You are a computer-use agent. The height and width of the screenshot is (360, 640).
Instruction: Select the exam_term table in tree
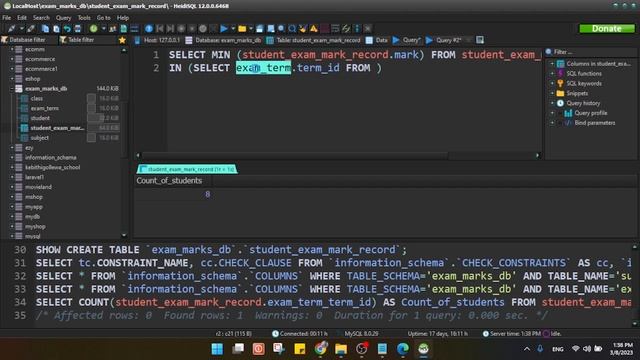[x=44, y=108]
